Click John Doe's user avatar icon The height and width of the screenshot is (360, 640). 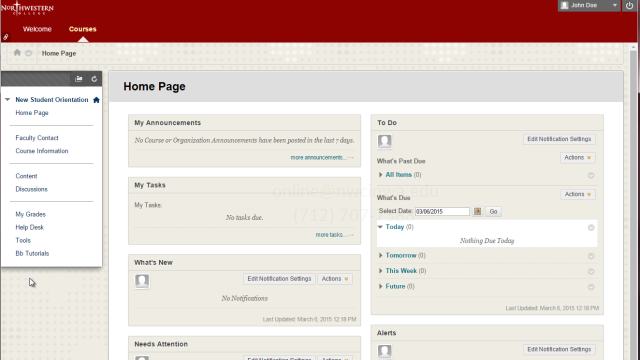564,5
